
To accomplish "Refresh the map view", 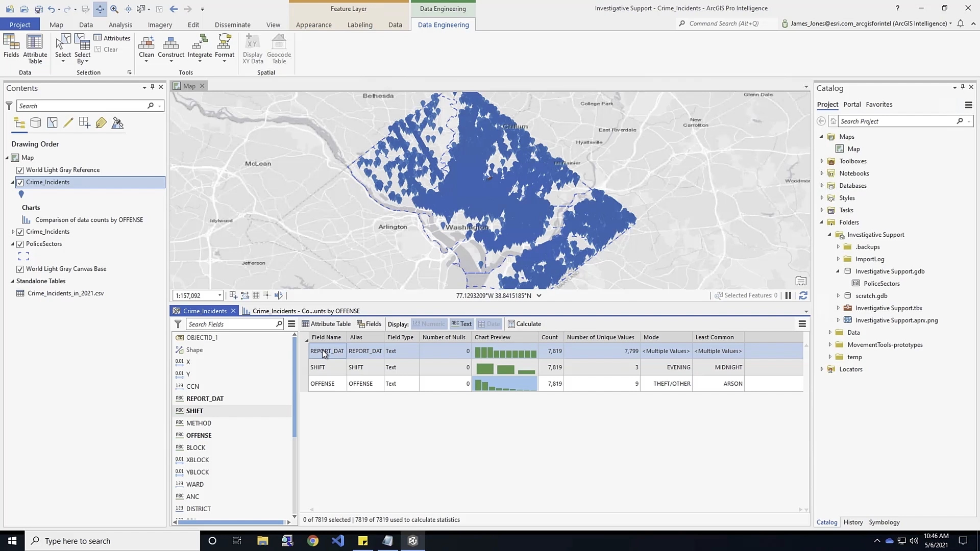I will point(803,295).
